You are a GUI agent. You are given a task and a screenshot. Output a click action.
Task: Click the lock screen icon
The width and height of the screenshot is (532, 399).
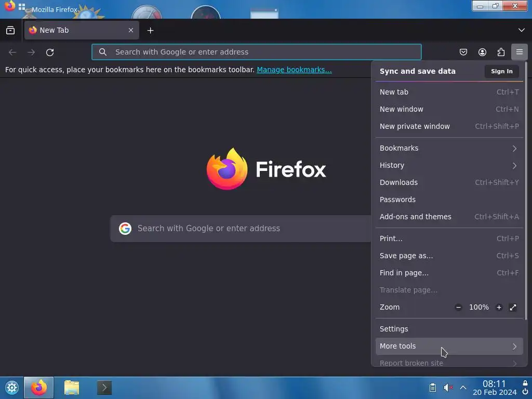click(525, 383)
